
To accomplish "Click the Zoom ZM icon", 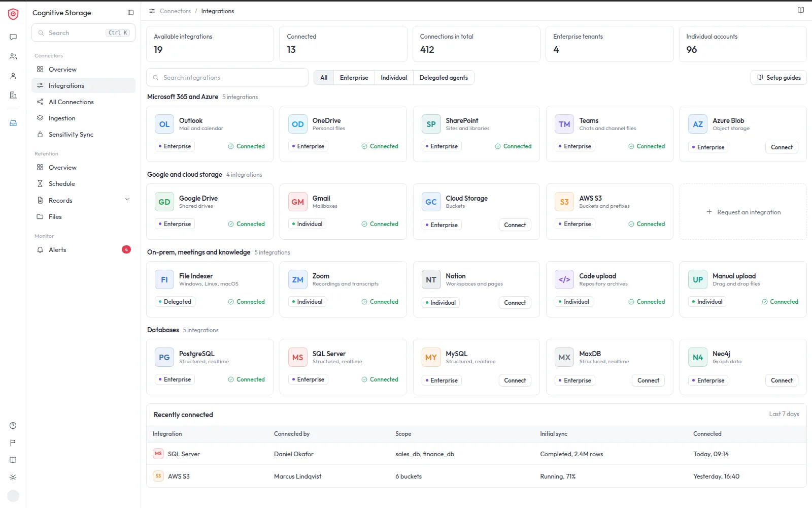I will (298, 280).
